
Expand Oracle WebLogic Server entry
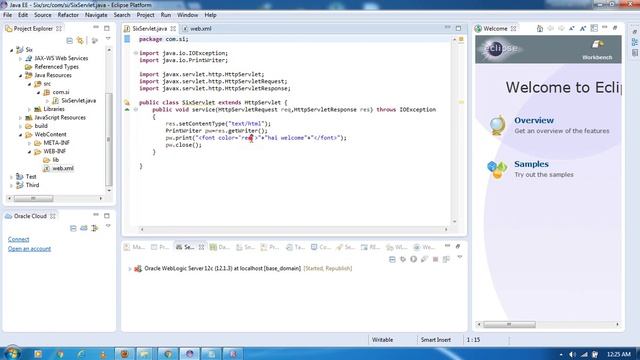click(x=130, y=269)
